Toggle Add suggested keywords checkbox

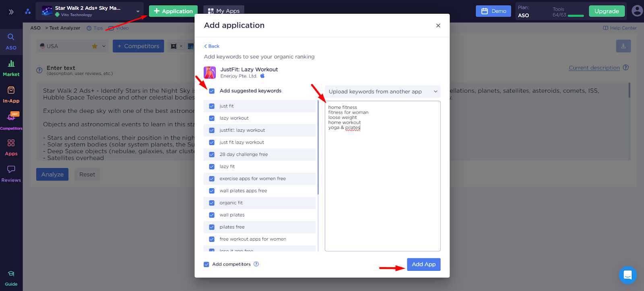click(x=212, y=91)
